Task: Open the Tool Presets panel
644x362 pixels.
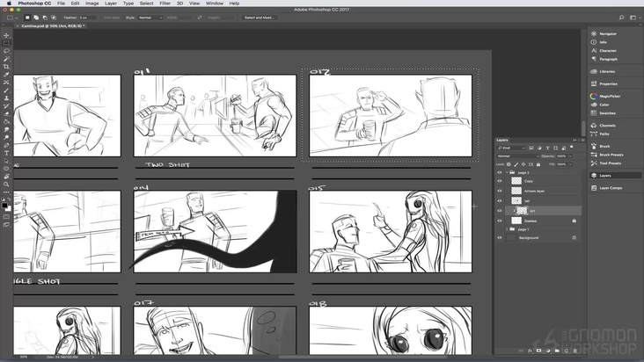Action: (x=606, y=163)
